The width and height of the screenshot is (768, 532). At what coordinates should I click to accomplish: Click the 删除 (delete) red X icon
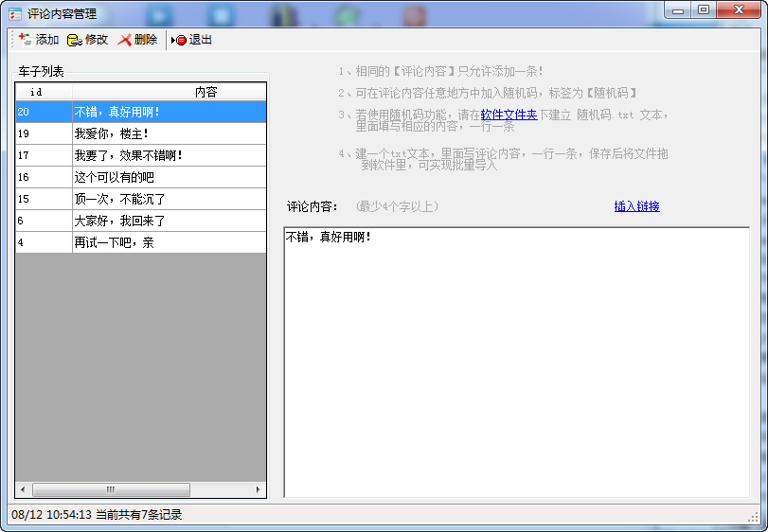[125, 40]
